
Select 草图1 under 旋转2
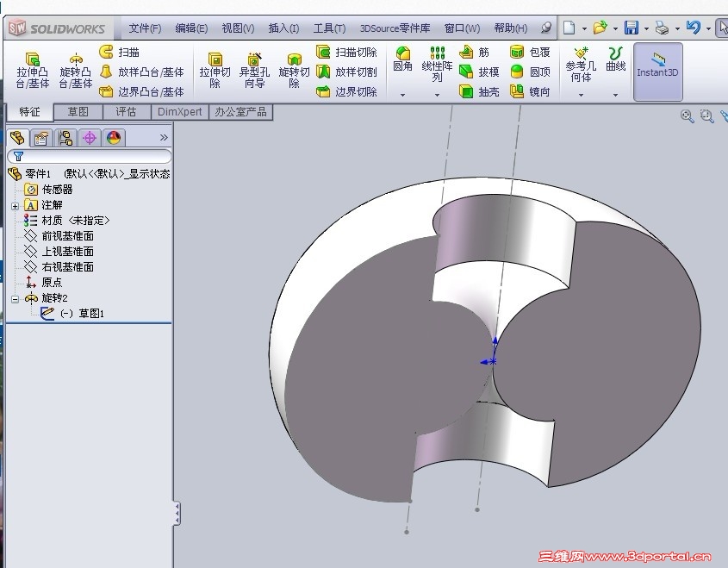point(72,314)
